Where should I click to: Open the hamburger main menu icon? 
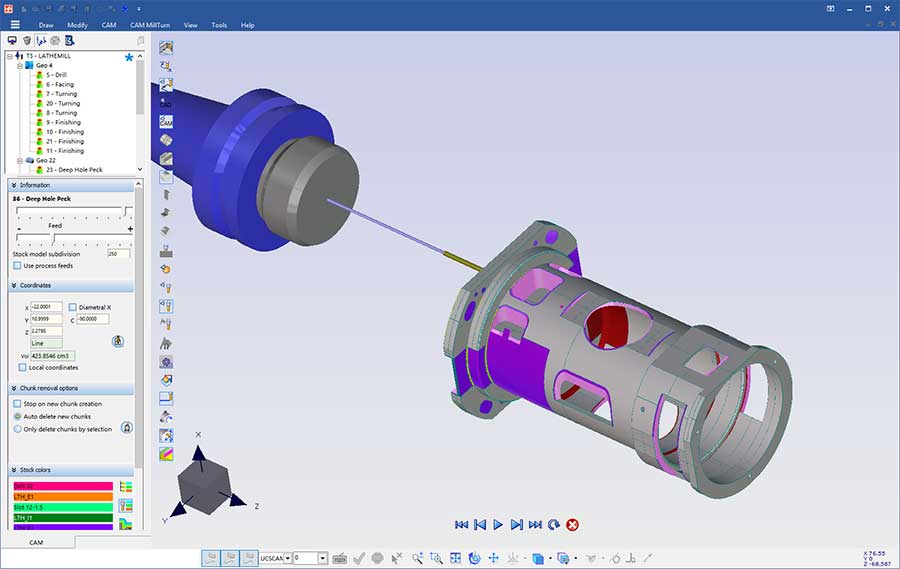[14, 24]
